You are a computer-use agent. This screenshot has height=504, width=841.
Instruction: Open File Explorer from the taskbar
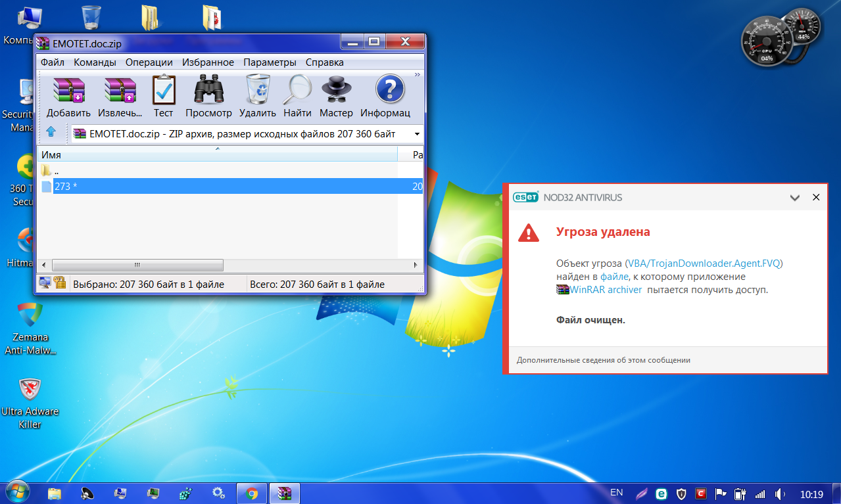(x=55, y=493)
